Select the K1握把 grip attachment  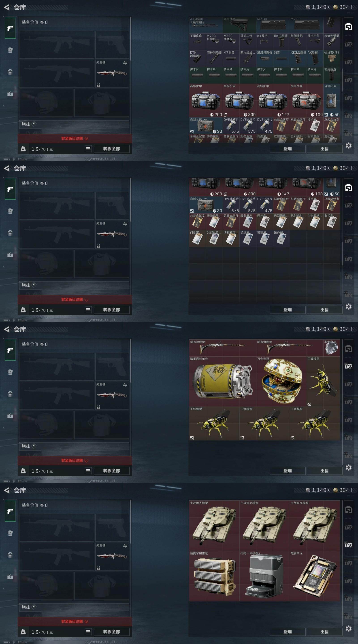tap(264, 42)
